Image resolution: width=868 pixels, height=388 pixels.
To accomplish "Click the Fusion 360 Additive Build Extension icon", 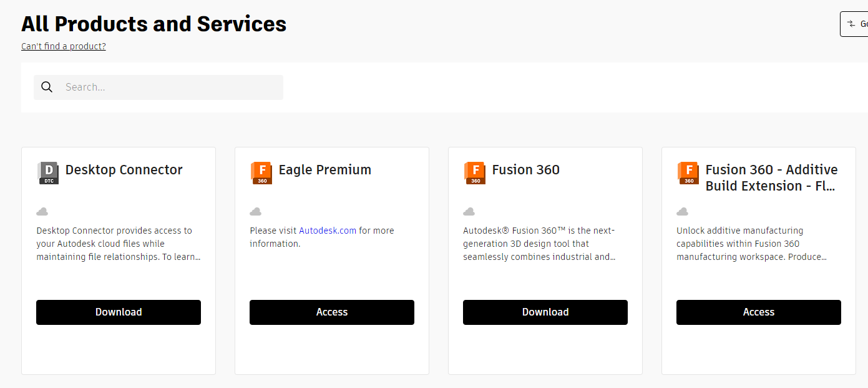I will tap(688, 173).
